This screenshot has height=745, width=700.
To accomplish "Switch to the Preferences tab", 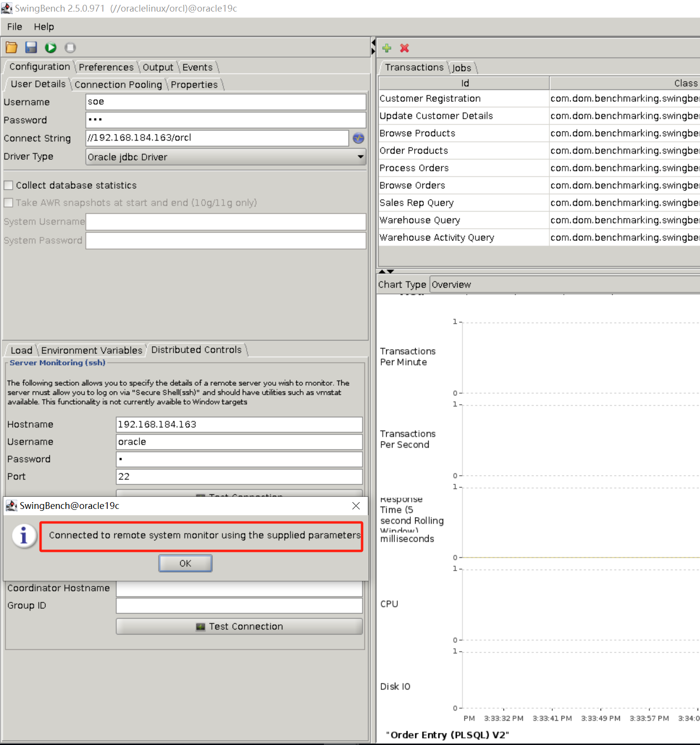I will tap(106, 67).
